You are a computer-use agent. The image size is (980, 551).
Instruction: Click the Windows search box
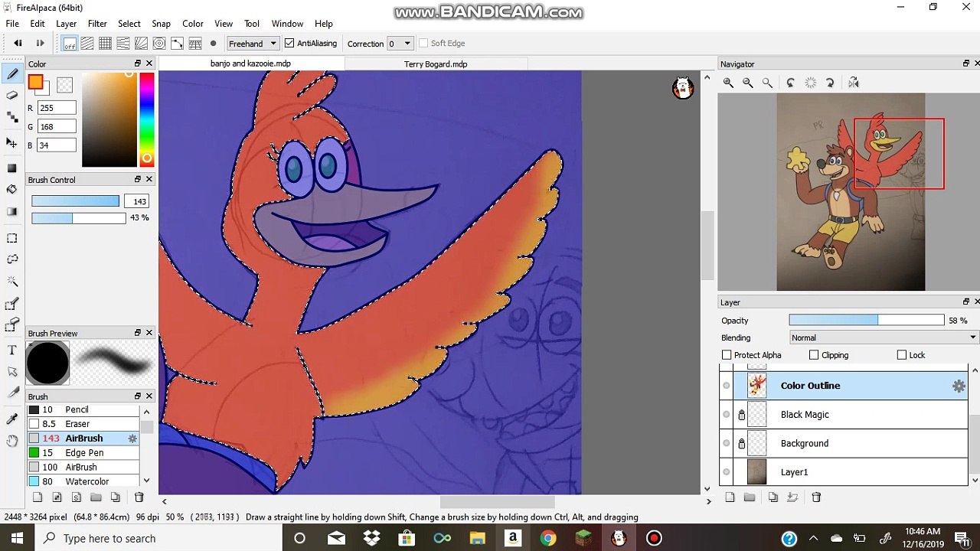click(157, 538)
